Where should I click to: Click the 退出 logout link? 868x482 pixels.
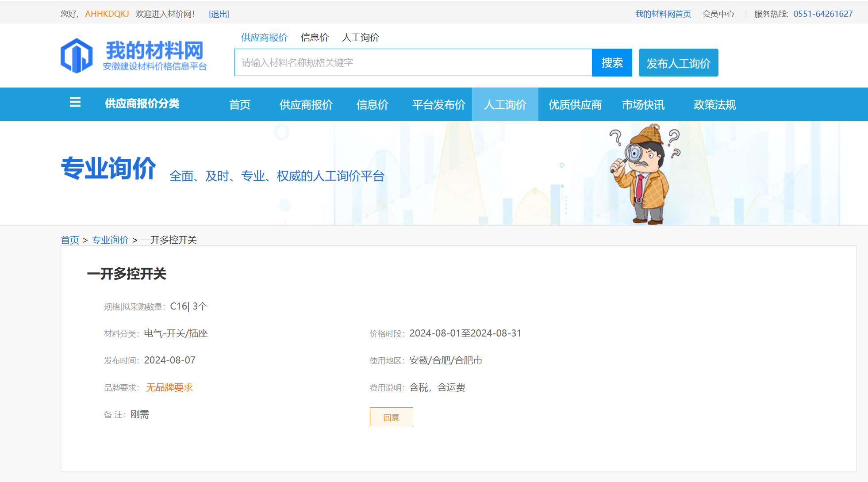click(x=219, y=14)
